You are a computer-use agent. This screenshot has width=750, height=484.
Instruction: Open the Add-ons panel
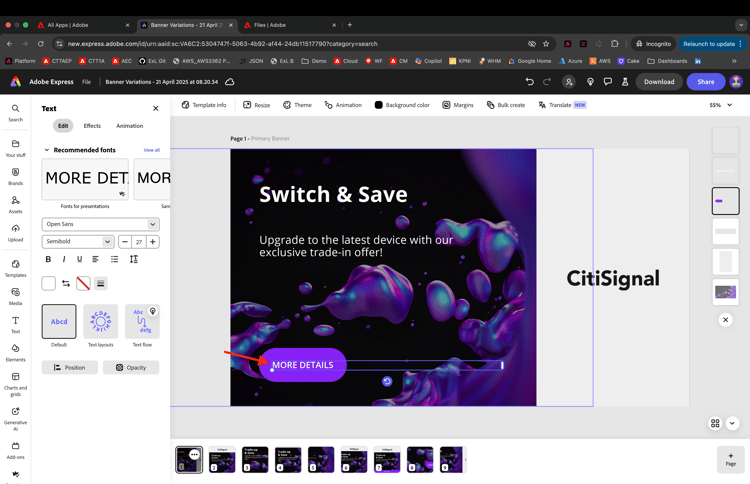(15, 450)
